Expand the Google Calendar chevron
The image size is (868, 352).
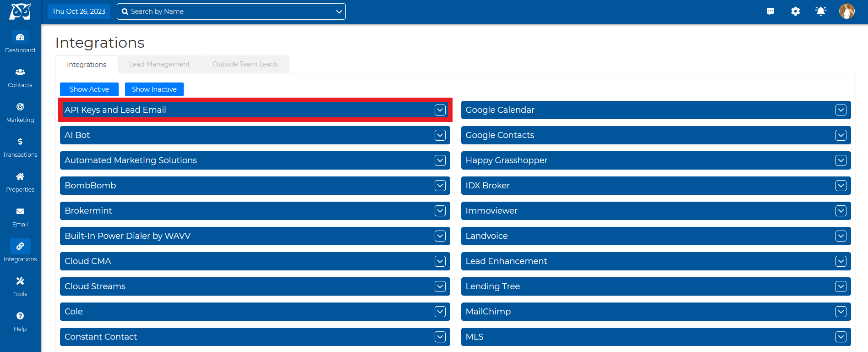click(x=841, y=110)
